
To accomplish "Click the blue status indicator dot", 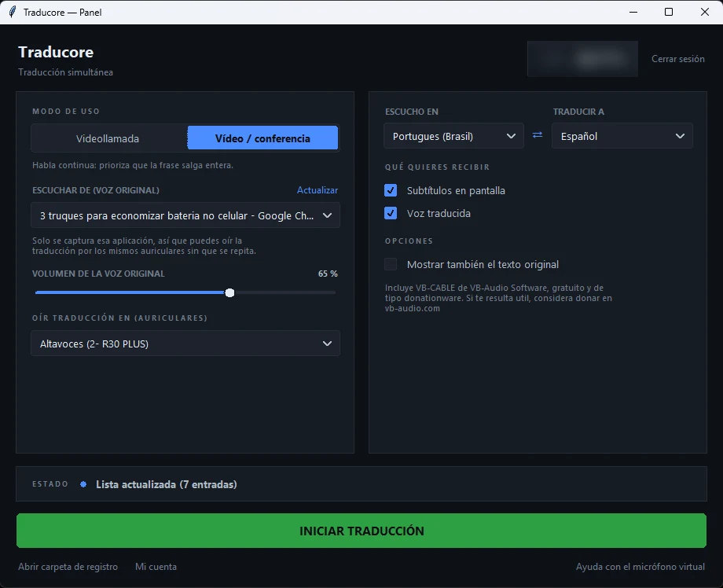I will tap(83, 484).
